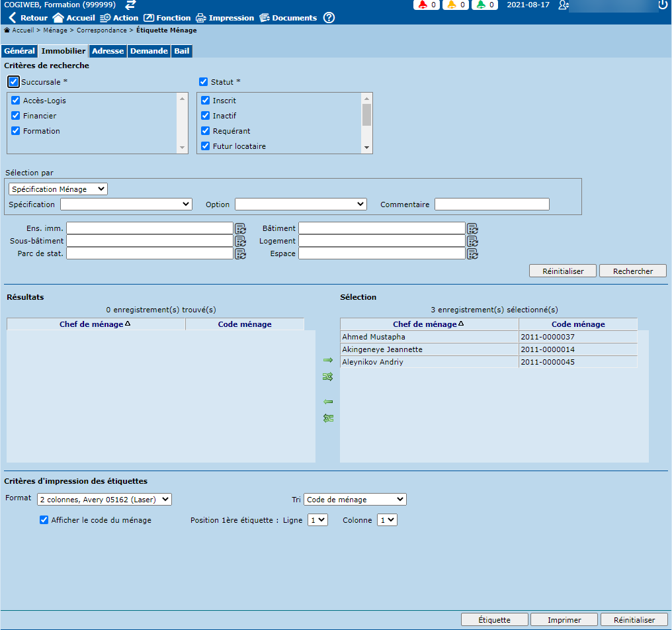Image resolution: width=672 pixels, height=630 pixels.
Task: Click the Rechercher button
Action: tap(632, 271)
